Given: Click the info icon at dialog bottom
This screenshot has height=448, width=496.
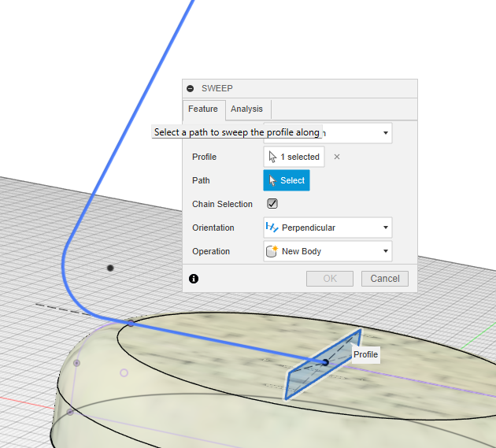Looking at the screenshot, I should [194, 279].
